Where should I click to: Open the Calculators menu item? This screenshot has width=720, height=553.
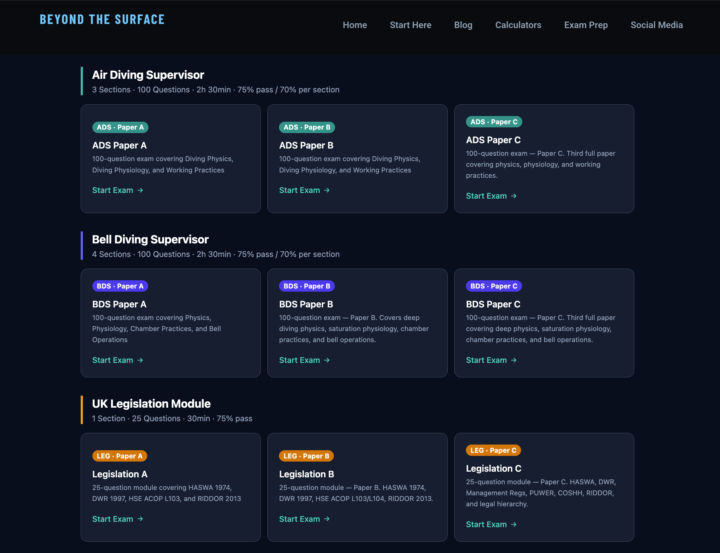click(518, 25)
